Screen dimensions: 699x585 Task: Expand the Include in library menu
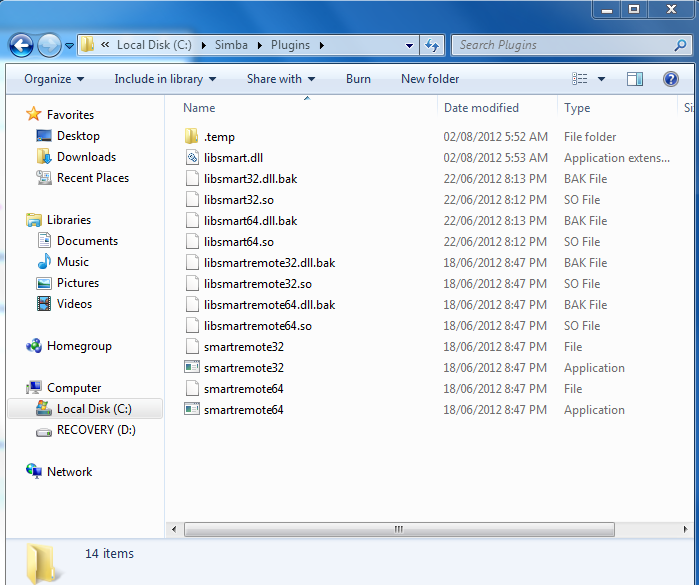click(x=165, y=79)
